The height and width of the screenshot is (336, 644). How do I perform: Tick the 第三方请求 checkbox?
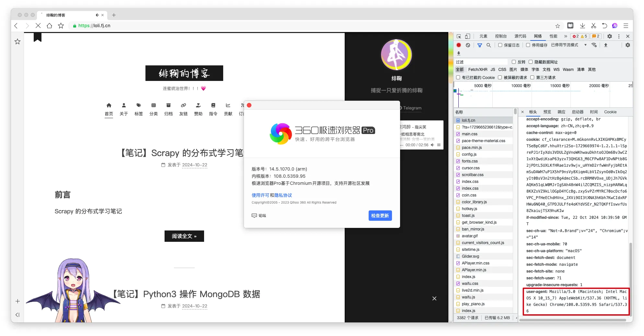click(532, 77)
